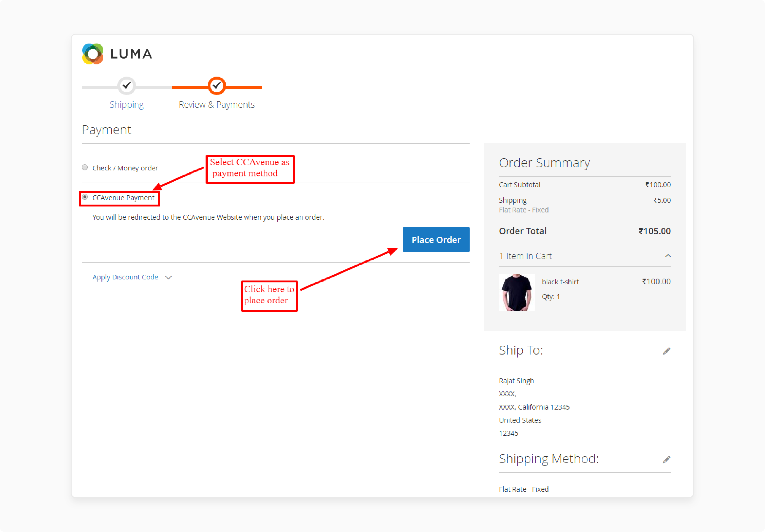Click the Flat Rate - Fixed label under Shipping

point(524,210)
